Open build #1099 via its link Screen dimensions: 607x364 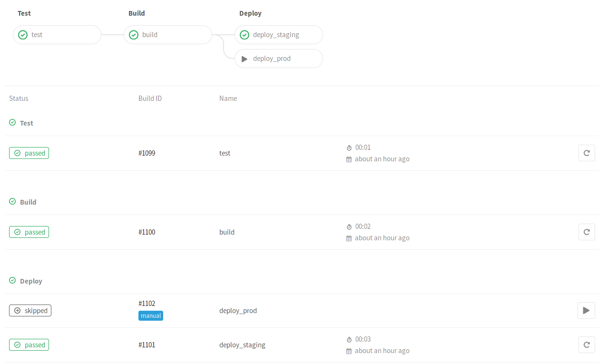point(147,153)
